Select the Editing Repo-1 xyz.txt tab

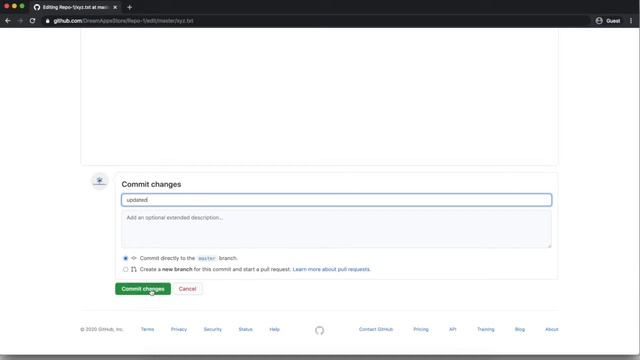(x=76, y=7)
